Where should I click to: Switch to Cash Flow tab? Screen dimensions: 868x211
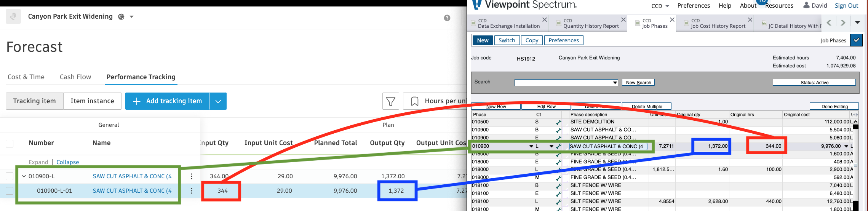pos(75,77)
